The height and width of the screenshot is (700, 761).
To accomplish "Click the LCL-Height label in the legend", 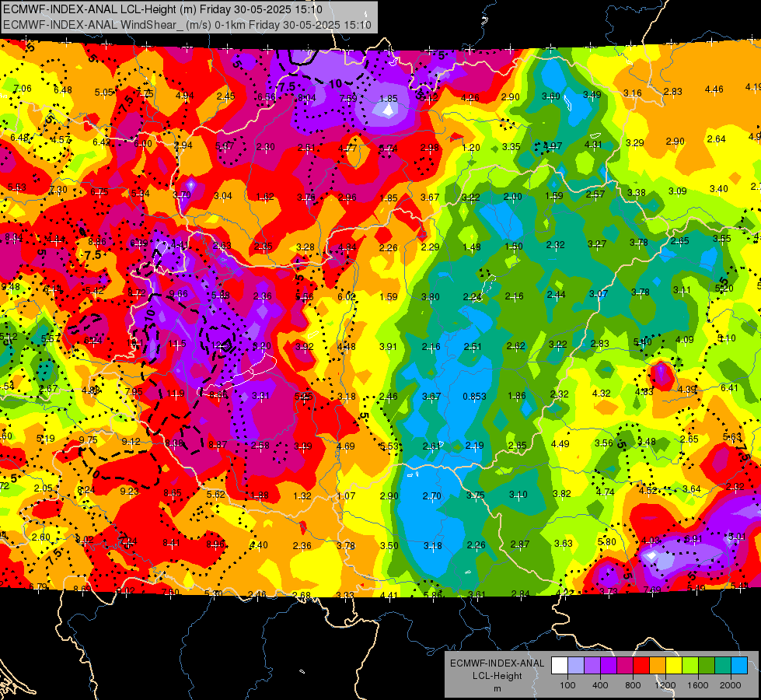I will [497, 676].
